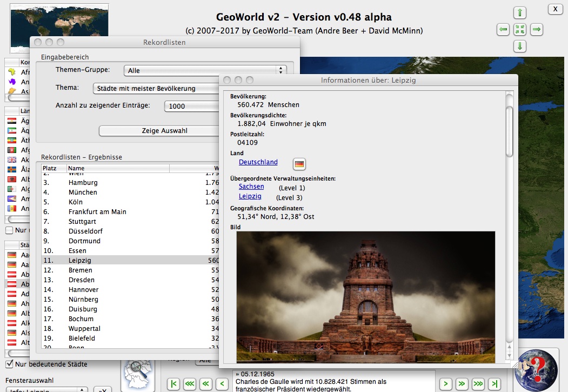This screenshot has width=568, height=392.
Task: Select the Afghanistan flag in the country list
Action: point(12,150)
